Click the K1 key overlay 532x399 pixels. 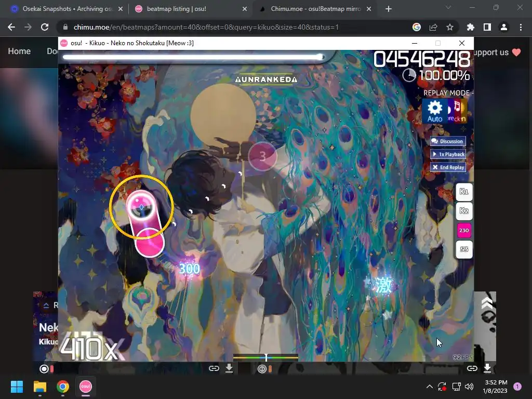[x=464, y=192]
